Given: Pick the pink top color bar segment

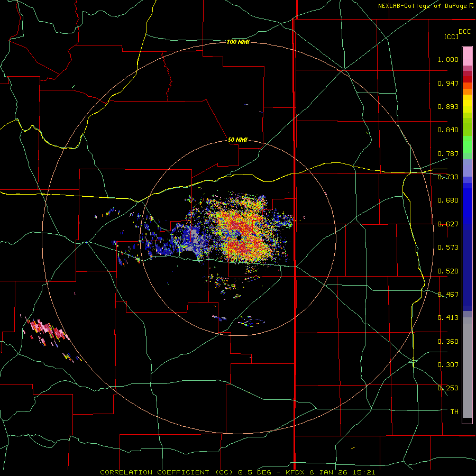Looking at the screenshot, I should click(x=467, y=56).
